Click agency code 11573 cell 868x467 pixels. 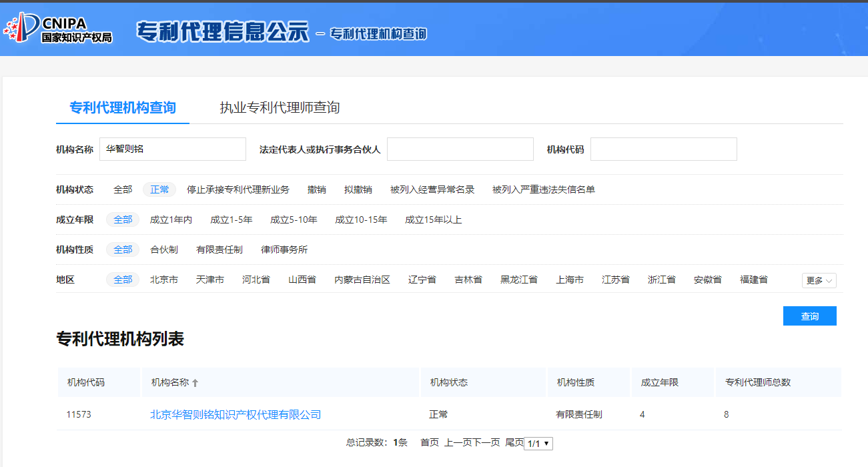tap(79, 414)
